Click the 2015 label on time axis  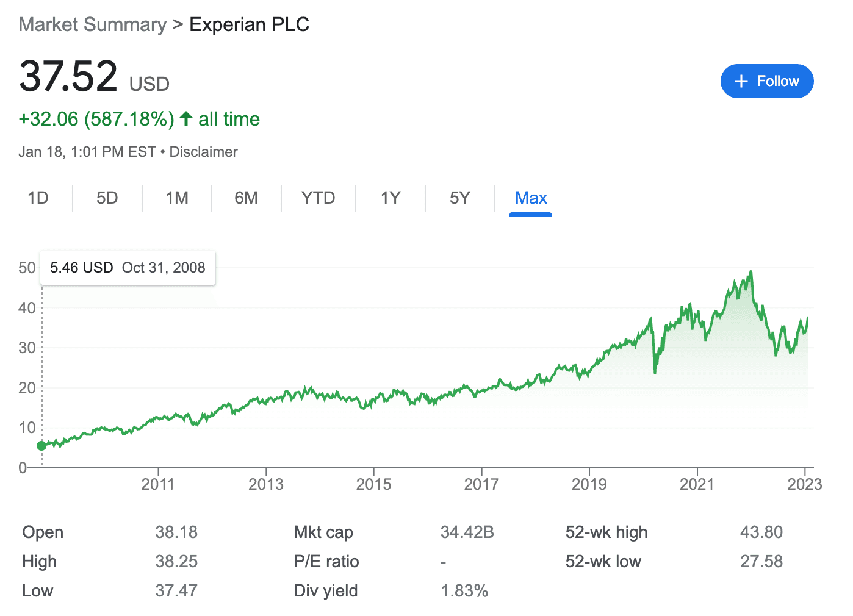(x=373, y=484)
